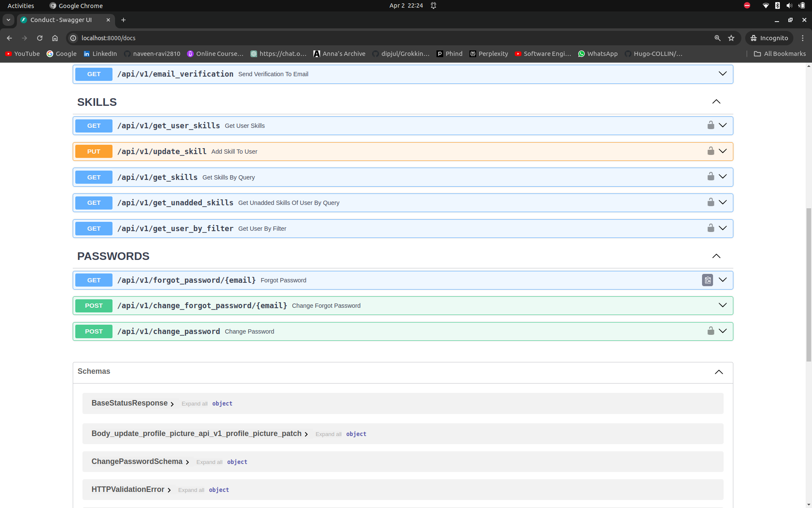Open the /api/v1/get_user_by_filter endpoint path
The image size is (812, 508).
(x=175, y=229)
